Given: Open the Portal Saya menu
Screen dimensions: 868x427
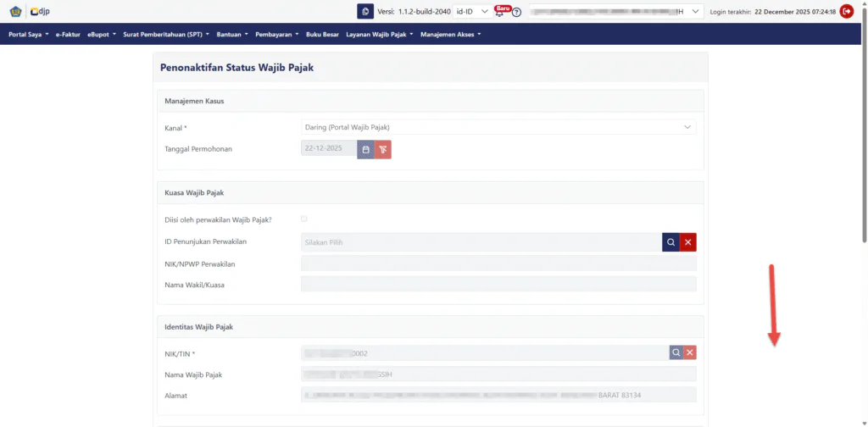Looking at the screenshot, I should click(x=28, y=35).
